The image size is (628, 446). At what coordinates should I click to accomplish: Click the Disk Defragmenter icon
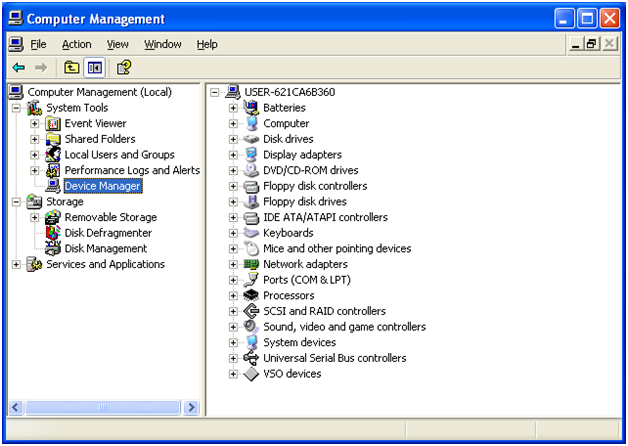(53, 233)
